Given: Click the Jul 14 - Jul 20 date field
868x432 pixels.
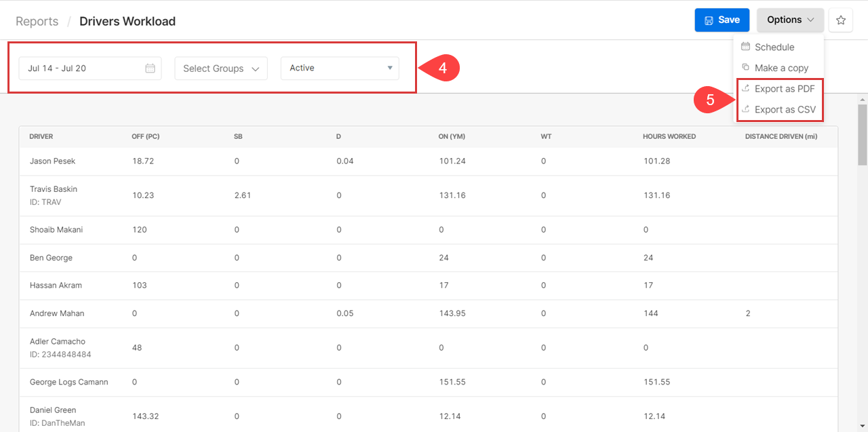Looking at the screenshot, I should tap(81, 68).
